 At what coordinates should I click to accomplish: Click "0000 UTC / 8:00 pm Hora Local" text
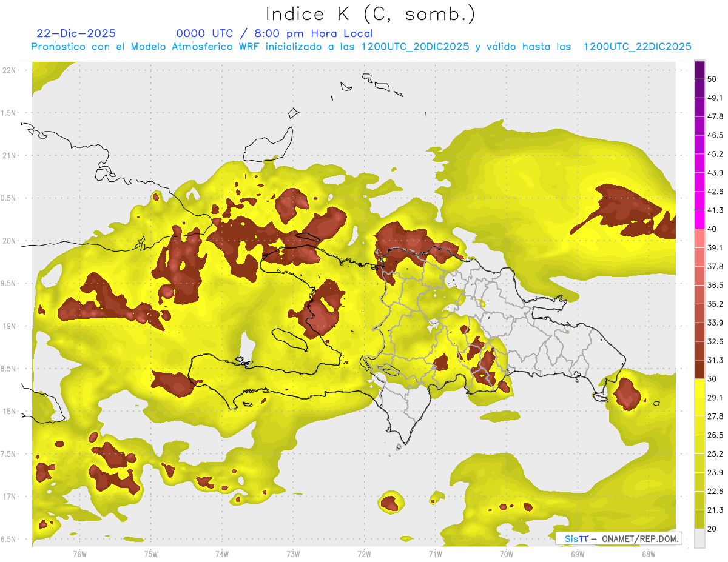pyautogui.click(x=274, y=33)
